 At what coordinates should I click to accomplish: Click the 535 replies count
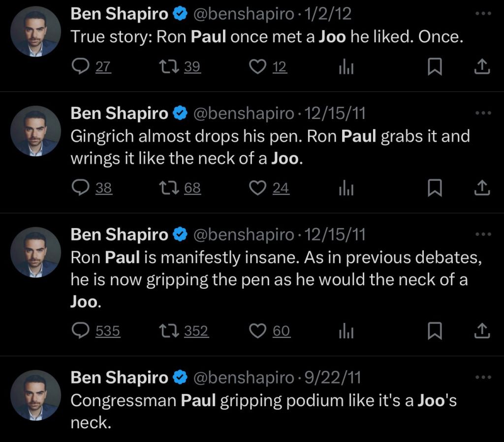point(108,331)
